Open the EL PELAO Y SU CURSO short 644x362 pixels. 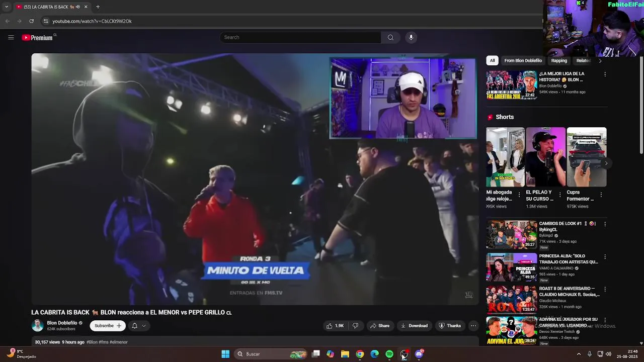click(546, 157)
